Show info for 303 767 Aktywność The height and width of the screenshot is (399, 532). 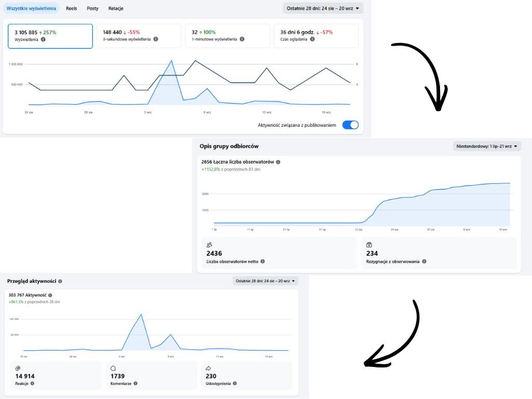[x=50, y=295]
